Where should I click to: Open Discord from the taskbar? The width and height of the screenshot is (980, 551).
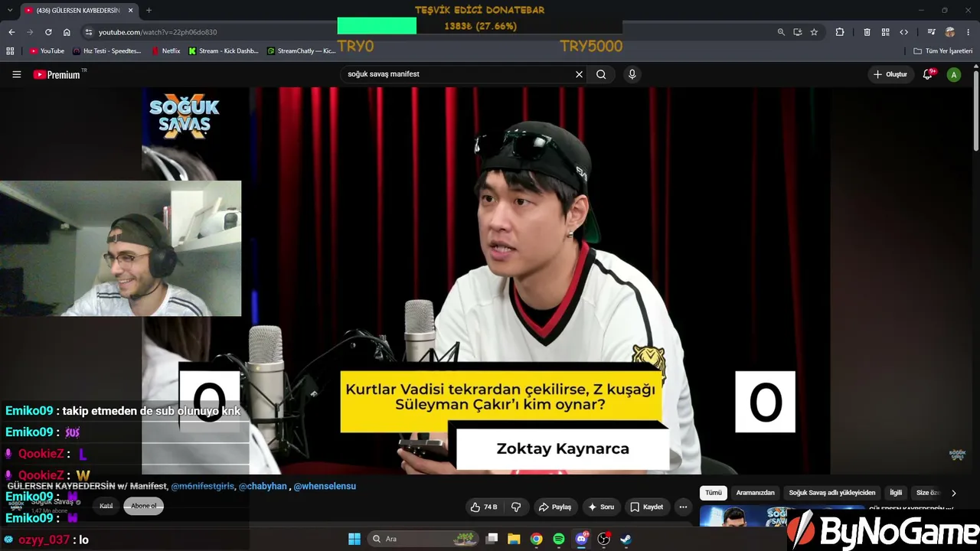pyautogui.click(x=581, y=539)
